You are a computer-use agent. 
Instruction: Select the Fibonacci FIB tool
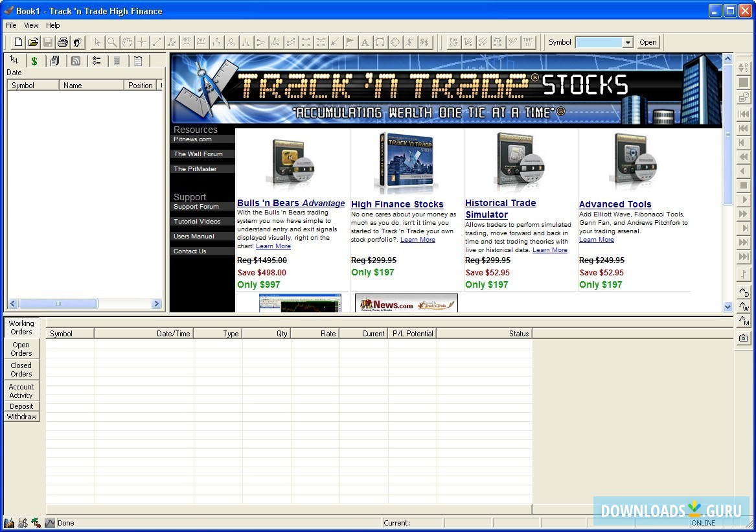(x=498, y=42)
